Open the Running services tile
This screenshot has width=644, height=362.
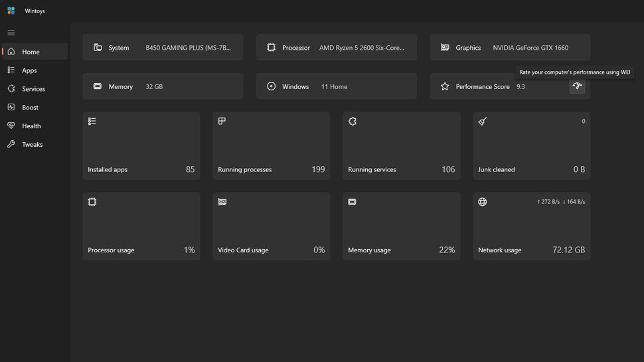402,145
